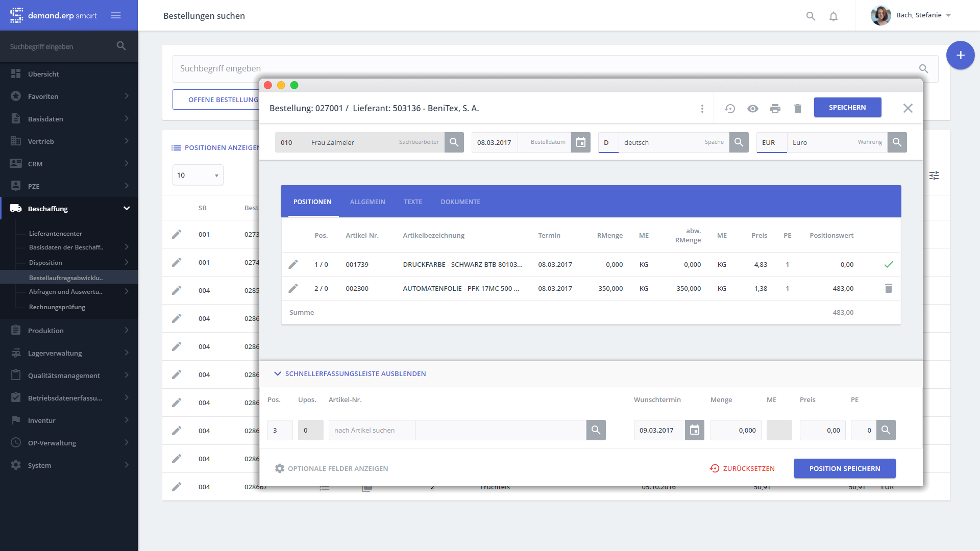Open Wunschtermin calendar picker
Screen dimensions: 980x551
click(x=694, y=430)
